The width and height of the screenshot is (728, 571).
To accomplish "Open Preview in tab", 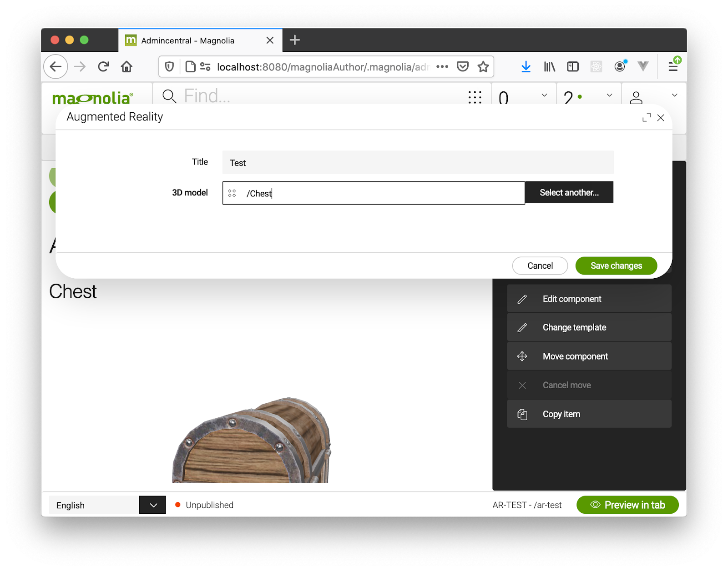I will 627,505.
